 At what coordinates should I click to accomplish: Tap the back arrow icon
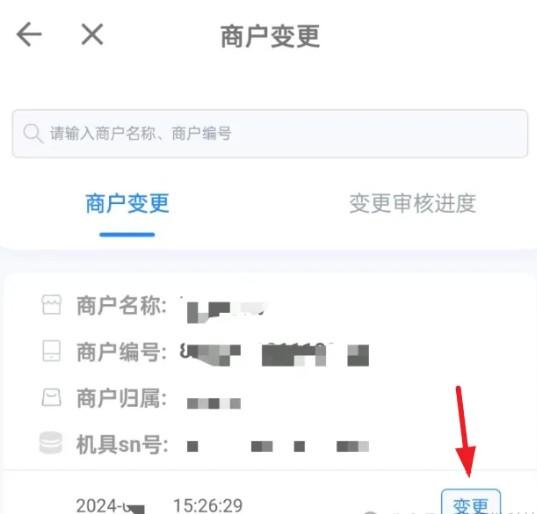29,34
